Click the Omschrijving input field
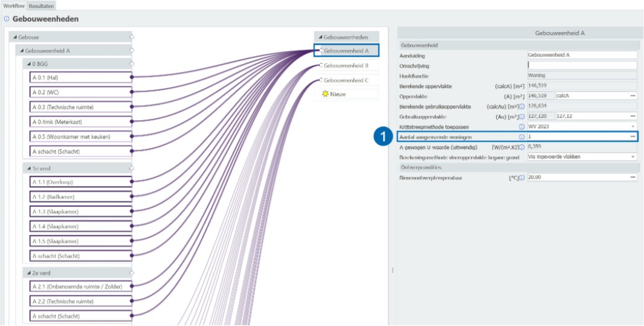The image size is (644, 326). [582, 65]
